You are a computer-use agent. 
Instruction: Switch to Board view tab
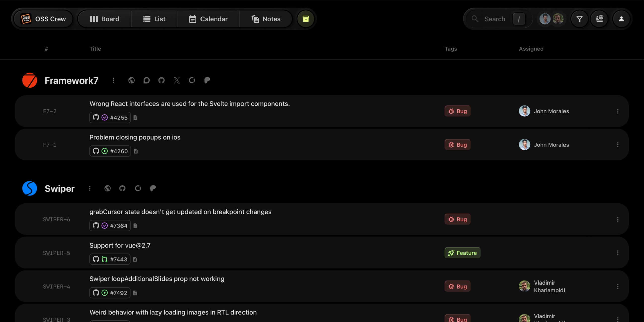pos(105,19)
